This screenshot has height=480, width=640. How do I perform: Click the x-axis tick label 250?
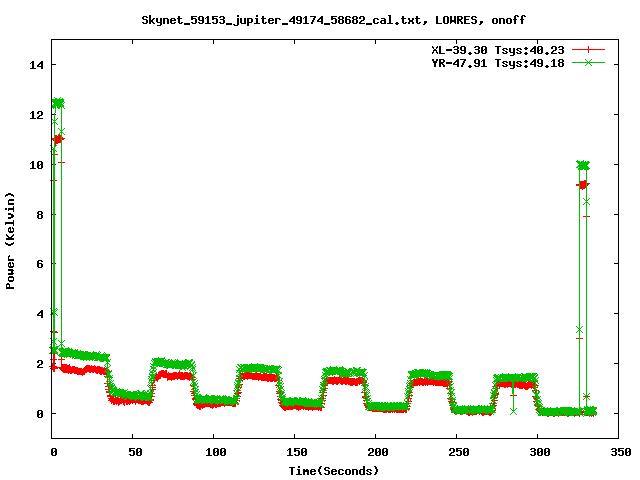point(458,452)
